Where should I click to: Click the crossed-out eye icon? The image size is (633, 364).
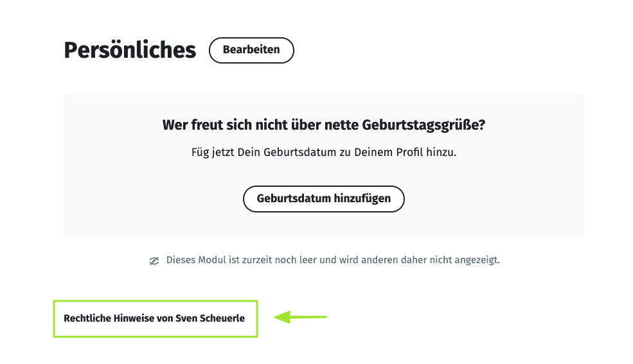coord(154,261)
